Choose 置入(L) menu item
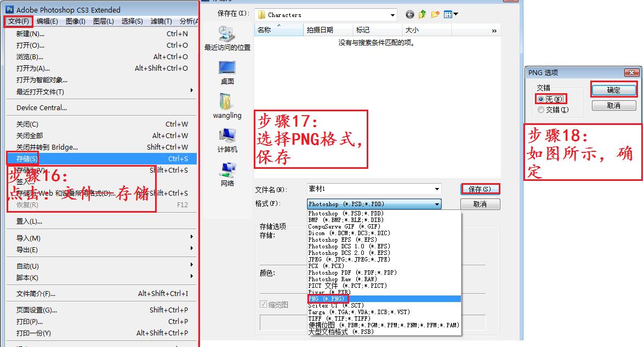This screenshot has height=347, width=644. (x=102, y=221)
